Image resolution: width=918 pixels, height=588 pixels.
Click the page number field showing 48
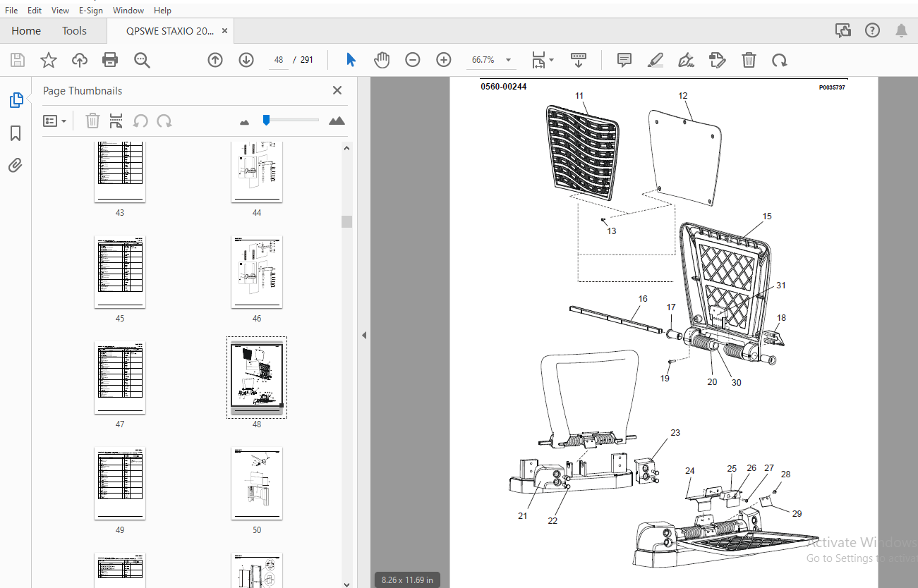point(279,60)
